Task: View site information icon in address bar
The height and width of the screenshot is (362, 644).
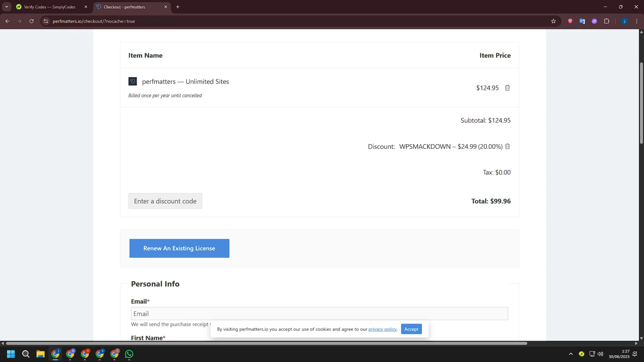Action: [x=46, y=21]
